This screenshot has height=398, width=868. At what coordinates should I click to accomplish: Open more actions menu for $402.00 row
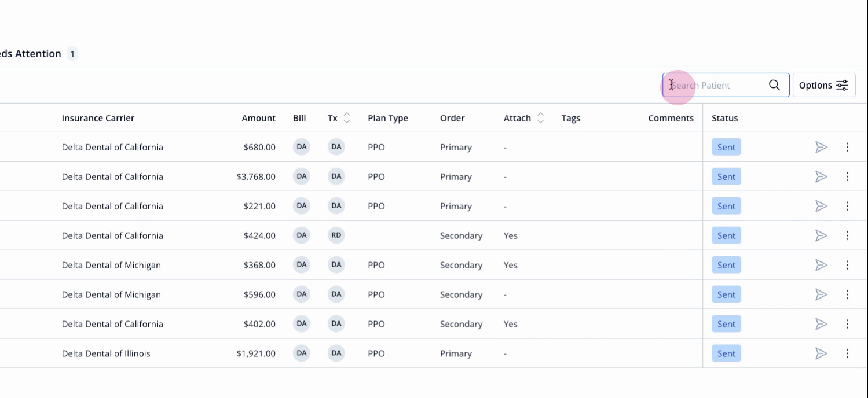pos(847,324)
